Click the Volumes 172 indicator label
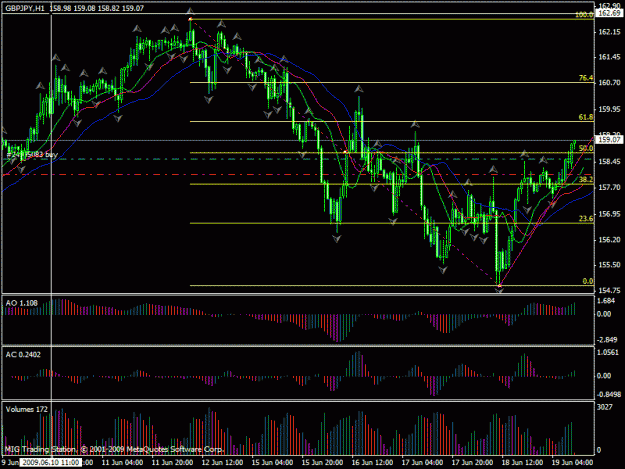625x469 pixels. point(26,409)
